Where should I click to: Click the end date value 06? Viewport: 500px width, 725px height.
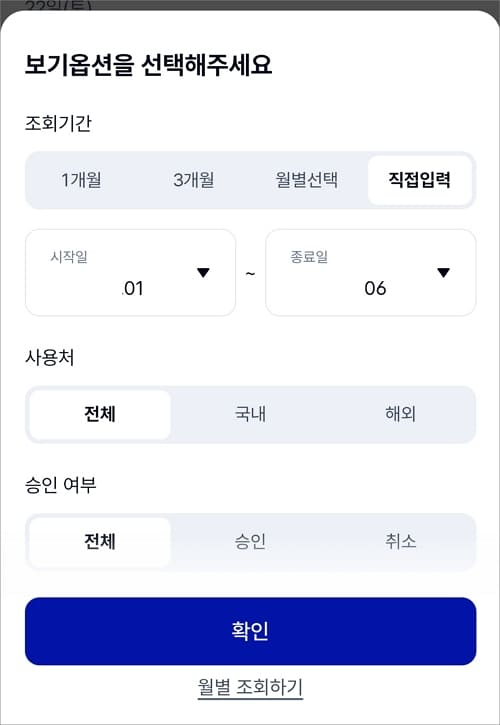coord(375,289)
